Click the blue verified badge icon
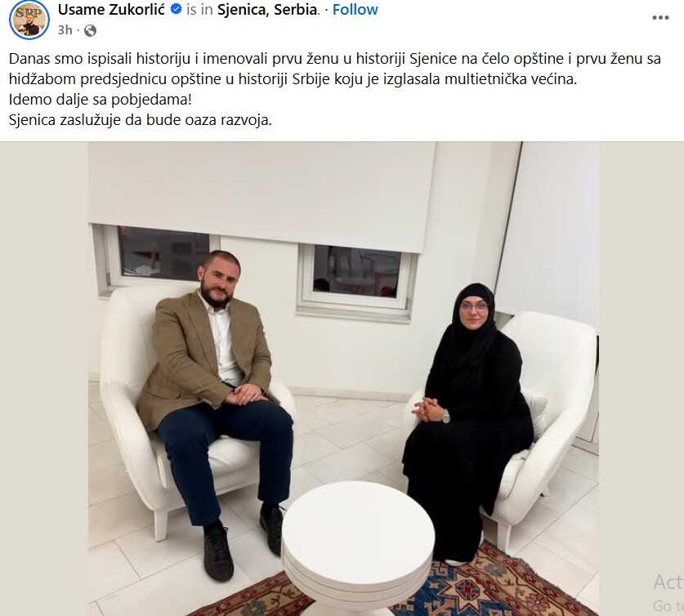This screenshot has width=684, height=616. click(x=176, y=9)
